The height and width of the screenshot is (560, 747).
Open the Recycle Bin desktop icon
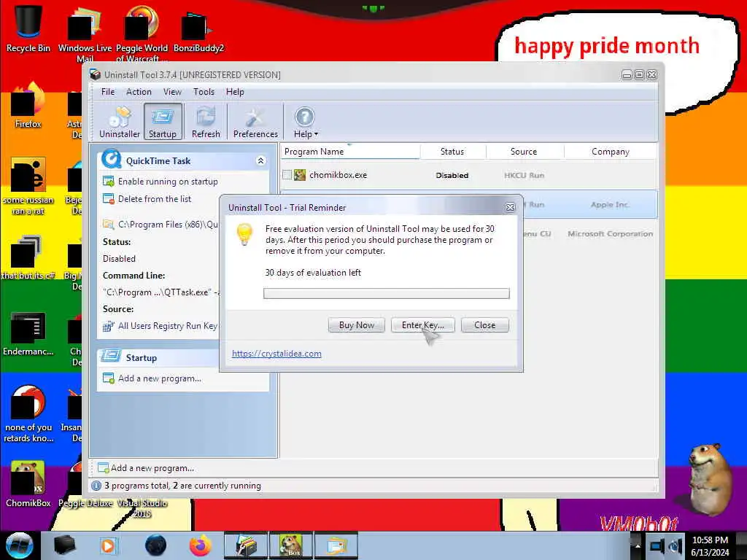pos(28,28)
